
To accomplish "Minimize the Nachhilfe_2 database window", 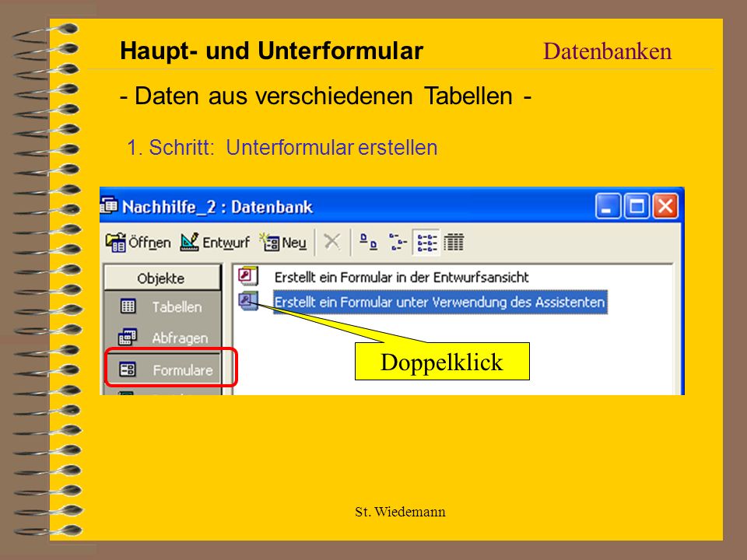I will 608,206.
